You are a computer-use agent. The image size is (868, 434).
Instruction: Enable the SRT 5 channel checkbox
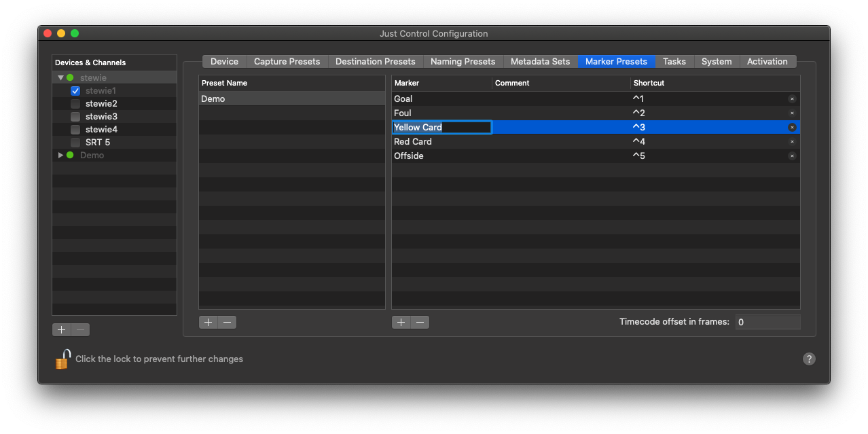coord(75,142)
